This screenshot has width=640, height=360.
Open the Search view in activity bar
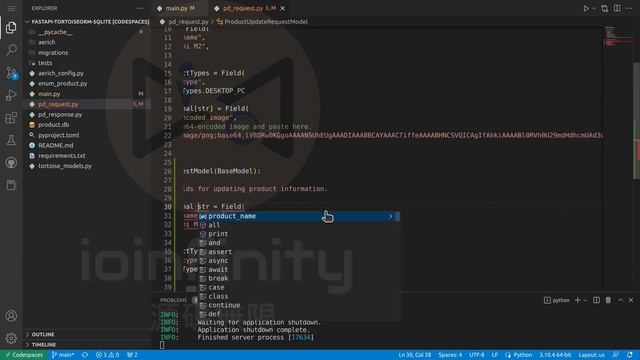[11, 50]
